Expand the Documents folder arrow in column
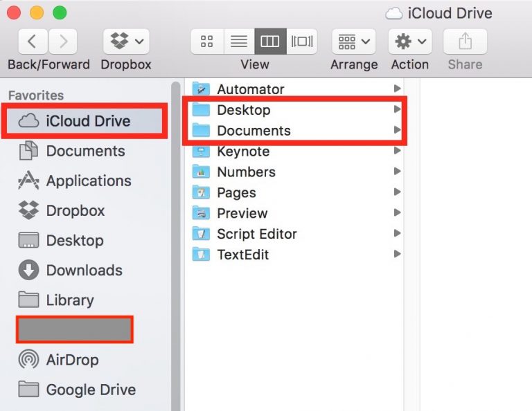 point(398,130)
